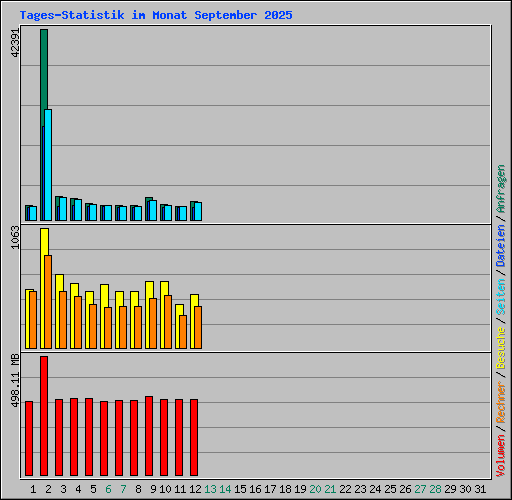
Task: Click day 31 on the date axis
Action: coord(480,489)
